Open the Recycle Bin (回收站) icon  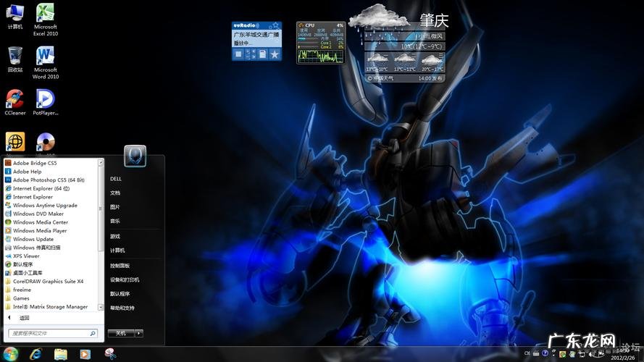[14, 56]
